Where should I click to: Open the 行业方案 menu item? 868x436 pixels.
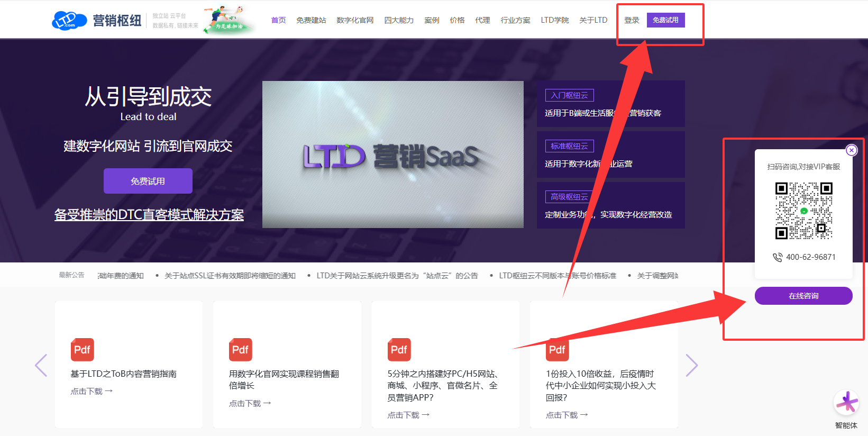click(515, 20)
